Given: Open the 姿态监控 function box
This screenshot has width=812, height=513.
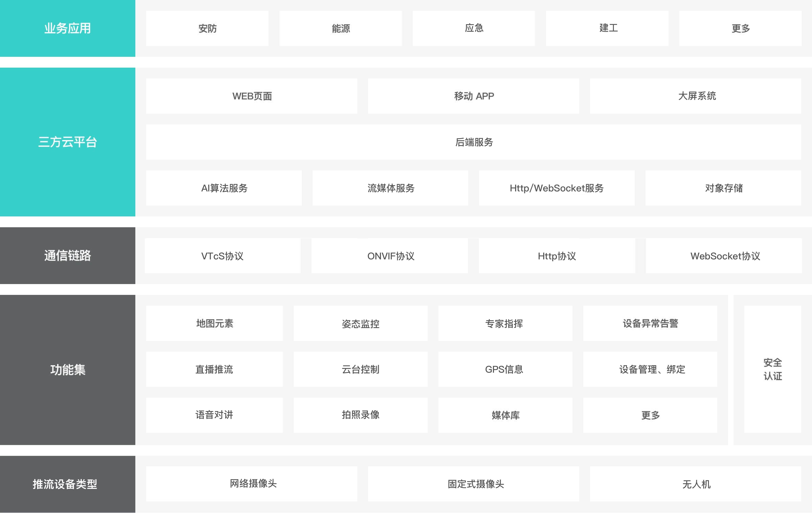Looking at the screenshot, I should (360, 324).
